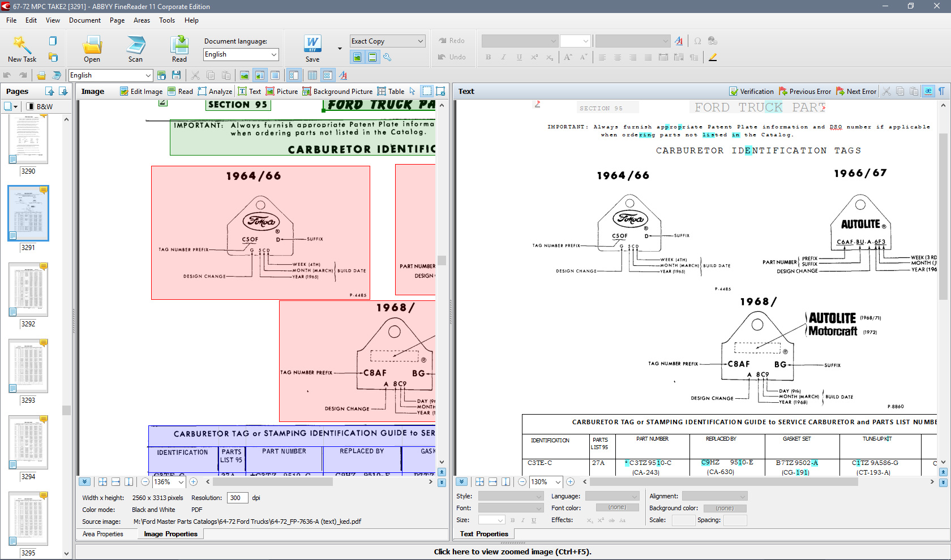Open the Edit menu

click(x=31, y=20)
